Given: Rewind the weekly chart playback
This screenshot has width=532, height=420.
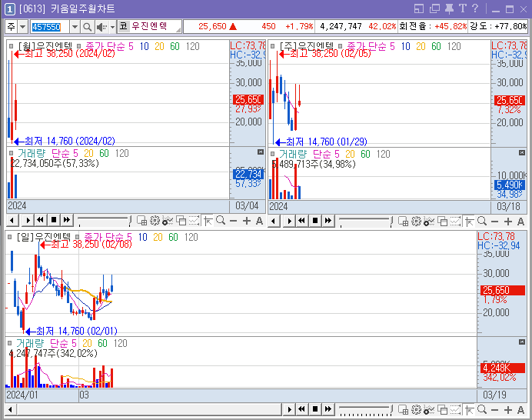Looking at the screenshot, I should coord(302,221).
